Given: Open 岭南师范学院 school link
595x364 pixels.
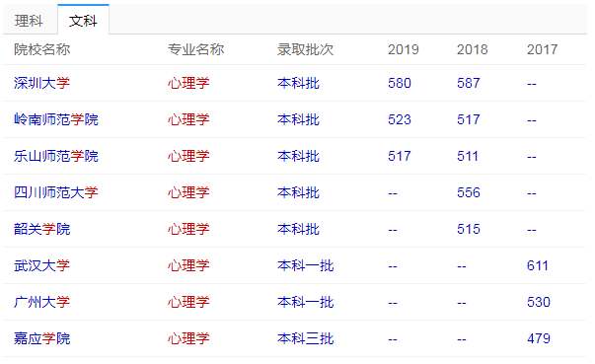Looking at the screenshot, I should point(56,119).
